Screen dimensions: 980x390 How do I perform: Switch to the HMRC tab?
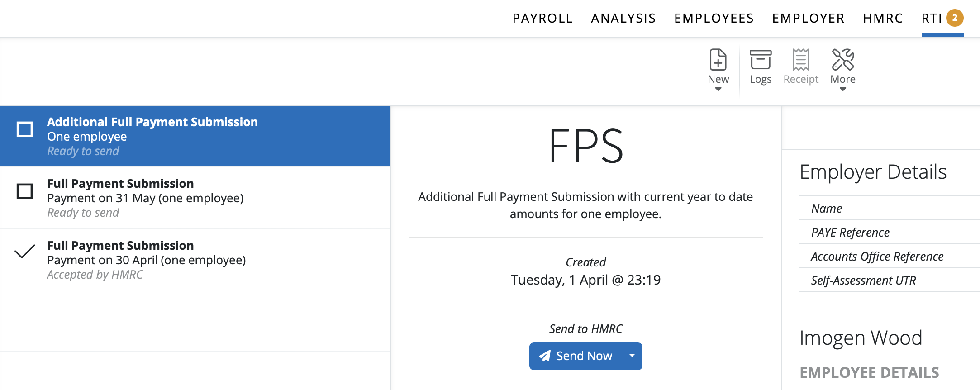click(x=883, y=18)
